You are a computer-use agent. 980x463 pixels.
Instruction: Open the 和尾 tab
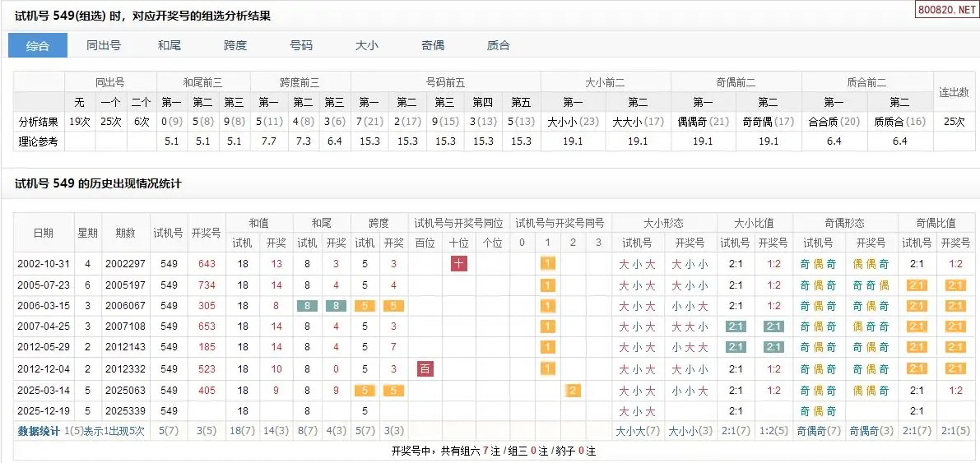click(170, 45)
